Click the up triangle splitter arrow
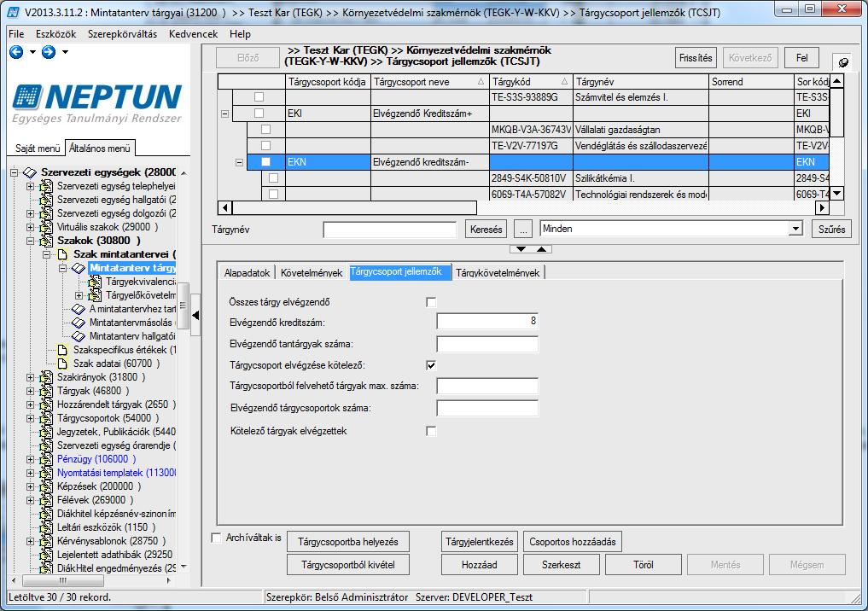The width and height of the screenshot is (868, 611). (x=541, y=249)
